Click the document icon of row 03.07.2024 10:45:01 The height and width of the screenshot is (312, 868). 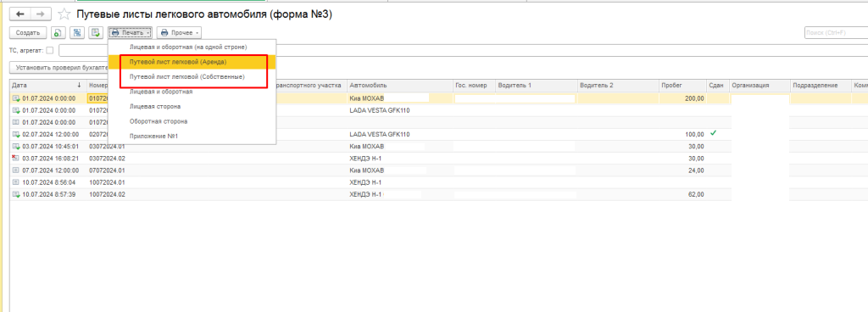tap(15, 147)
